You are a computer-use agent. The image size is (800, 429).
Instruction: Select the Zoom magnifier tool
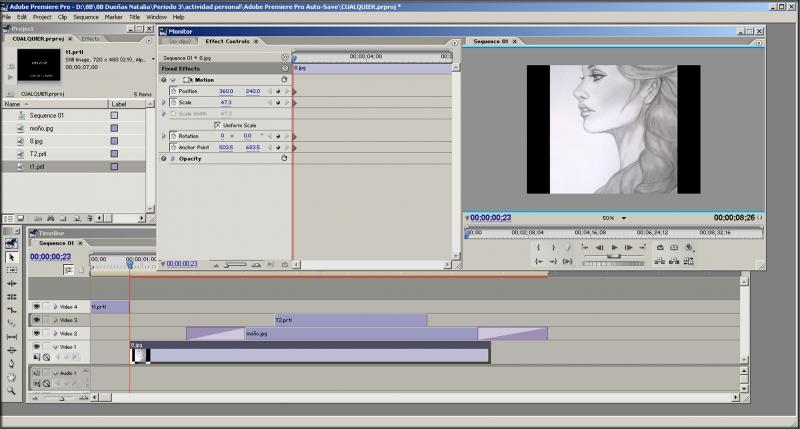point(11,391)
